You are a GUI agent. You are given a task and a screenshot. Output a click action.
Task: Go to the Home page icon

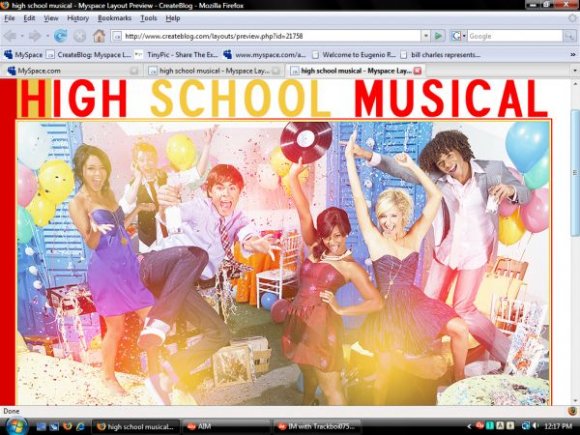tap(99, 36)
